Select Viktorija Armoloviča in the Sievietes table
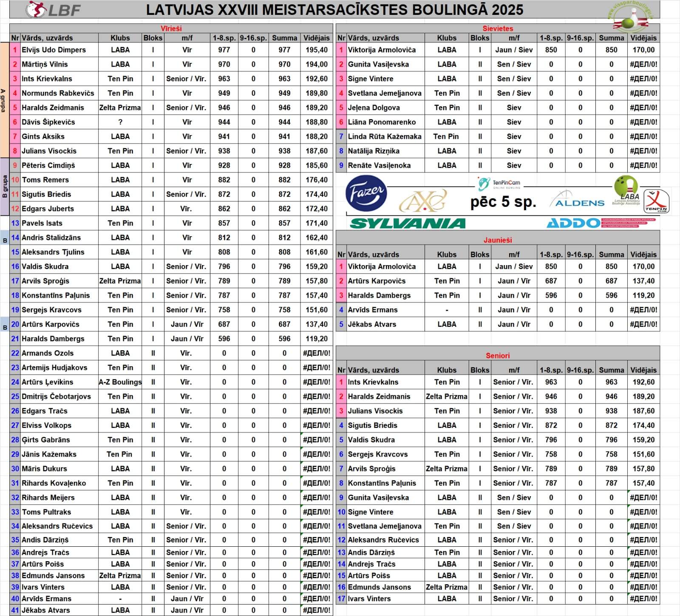 (385, 50)
